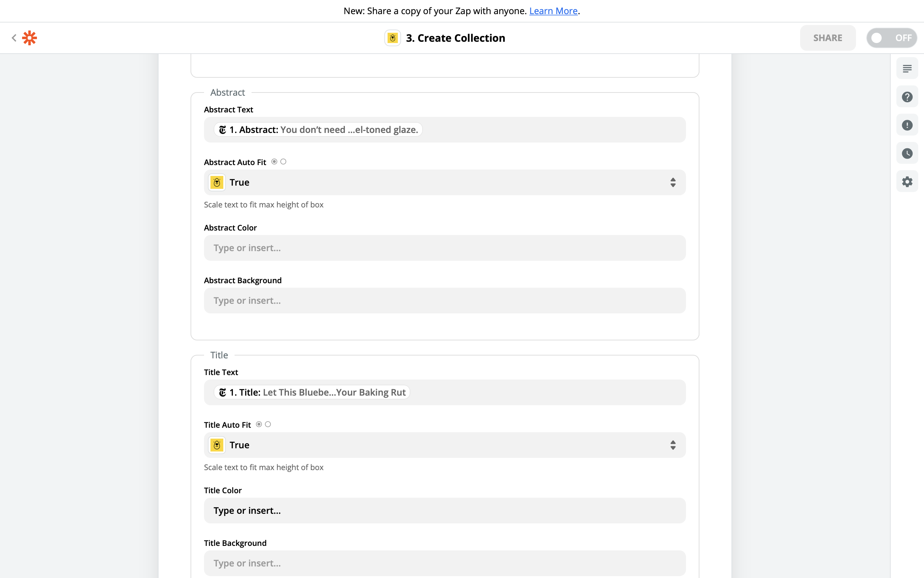Click the NYT icon in Title Text pill
This screenshot has height=578, width=924.
[x=223, y=393]
